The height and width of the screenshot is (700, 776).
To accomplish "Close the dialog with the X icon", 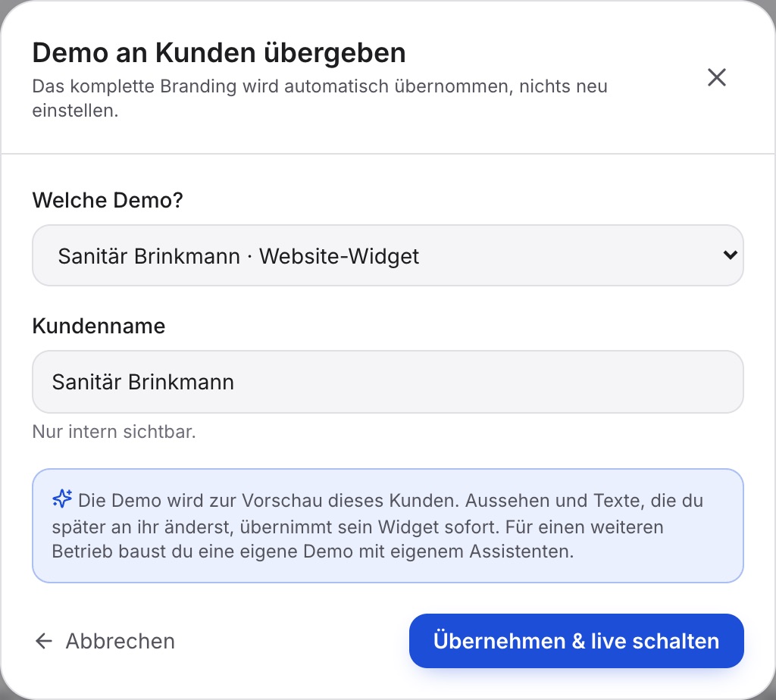I will coord(717,78).
